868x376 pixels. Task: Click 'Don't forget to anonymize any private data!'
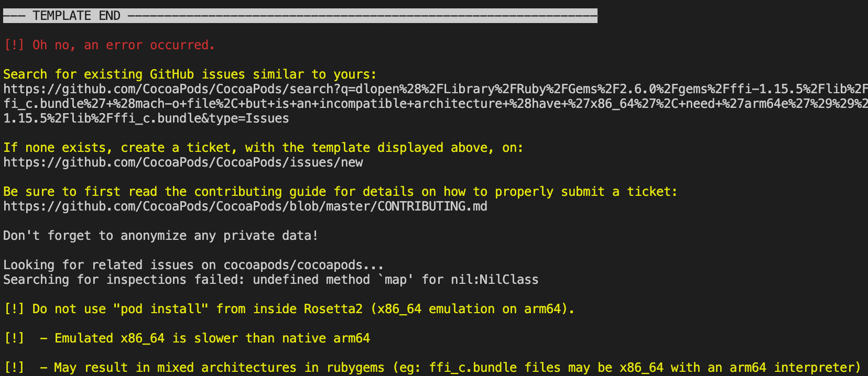160,236
